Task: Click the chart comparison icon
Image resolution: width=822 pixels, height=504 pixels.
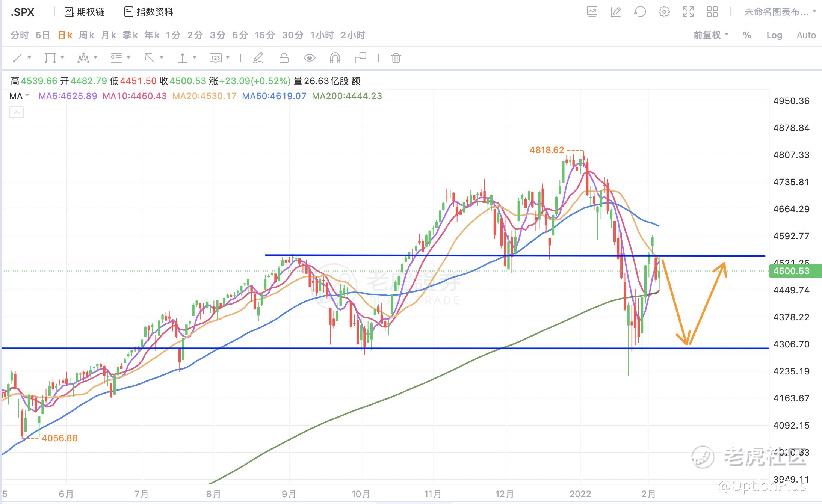Action: (x=592, y=12)
